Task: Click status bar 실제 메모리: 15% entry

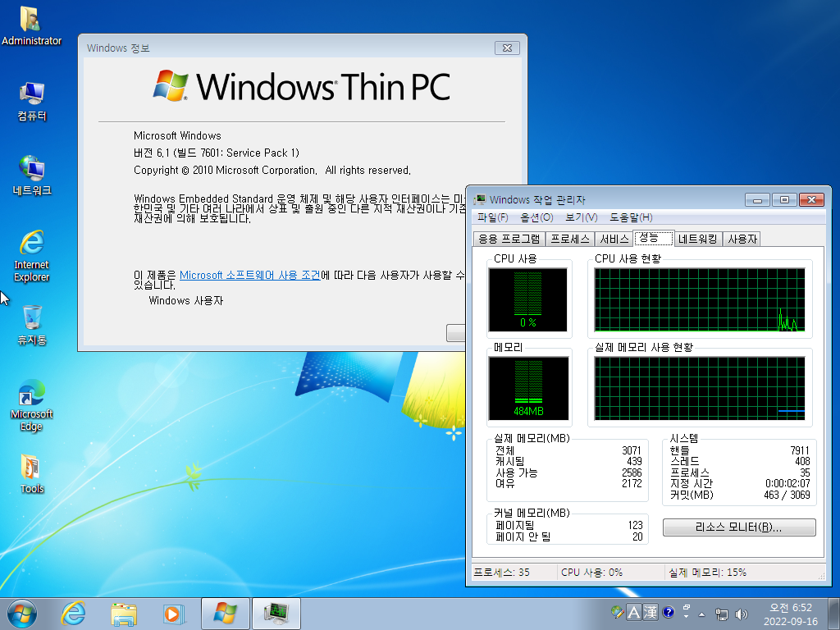Action: 707,572
